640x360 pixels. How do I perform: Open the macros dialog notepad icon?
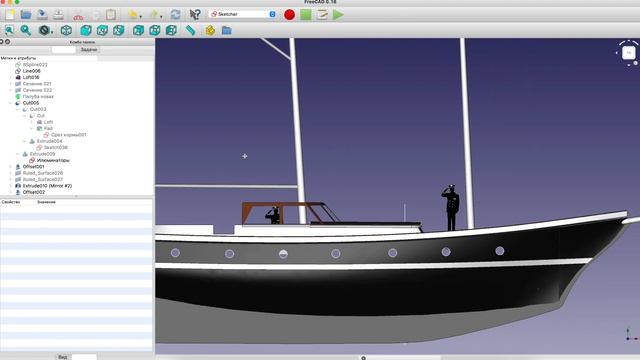pyautogui.click(x=322, y=15)
